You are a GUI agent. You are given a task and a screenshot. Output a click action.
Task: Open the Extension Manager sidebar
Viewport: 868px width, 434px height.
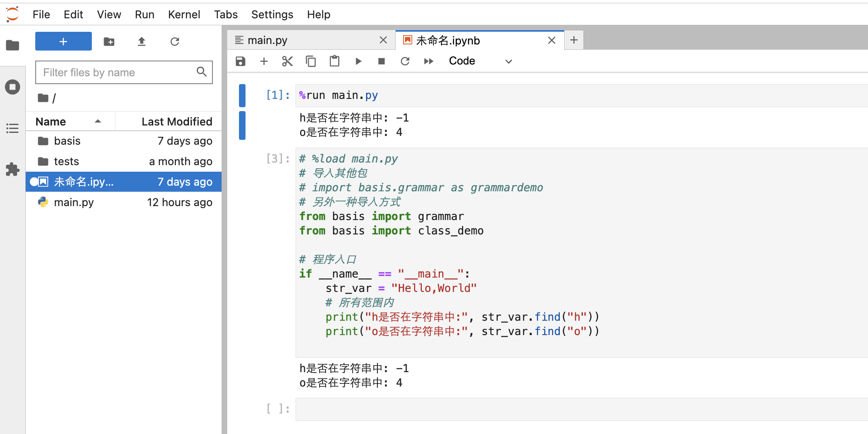pyautogui.click(x=13, y=169)
